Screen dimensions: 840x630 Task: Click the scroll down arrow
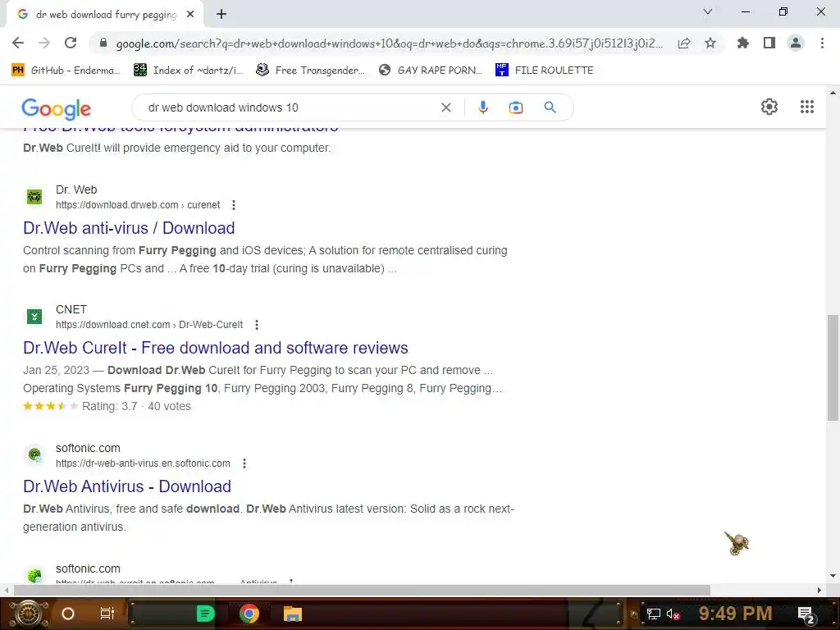[x=833, y=576]
